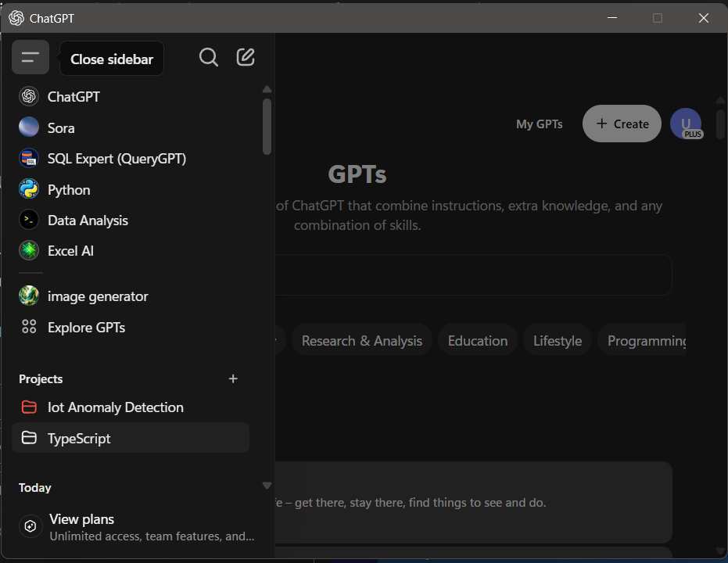Click the Python logo icon

click(29, 189)
